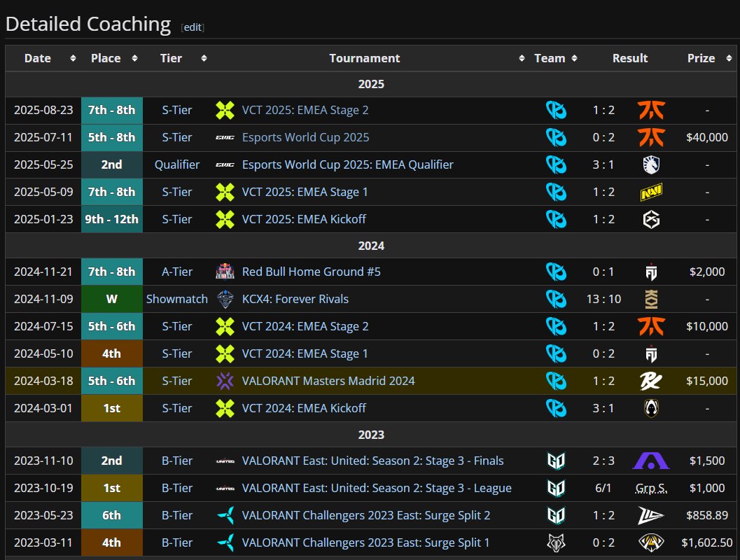The height and width of the screenshot is (560, 740).
Task: Click the GO team logo in Stage 3 - Finals row
Action: pyautogui.click(x=556, y=461)
